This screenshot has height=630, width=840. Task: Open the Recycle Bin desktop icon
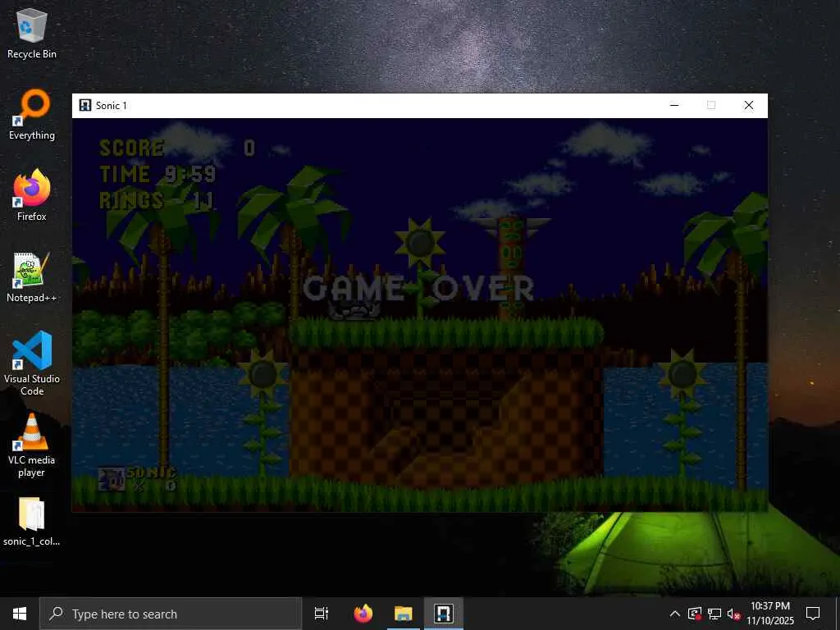[32, 33]
